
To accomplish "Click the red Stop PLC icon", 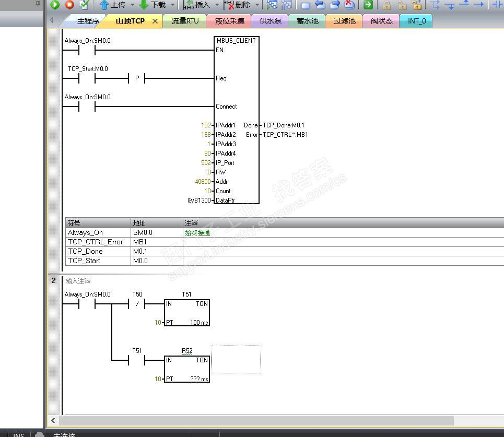I will [x=69, y=5].
